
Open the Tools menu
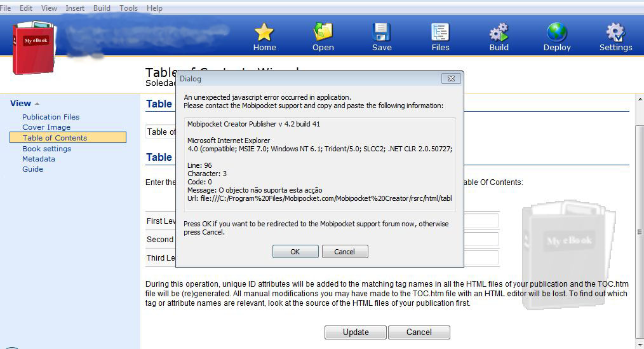coord(128,8)
